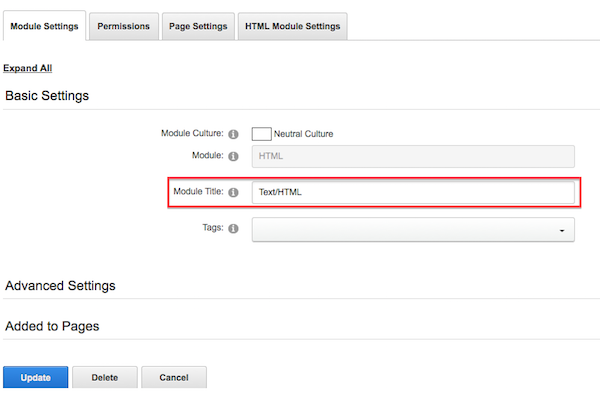
Task: Focus the Module Title text field
Action: click(413, 192)
